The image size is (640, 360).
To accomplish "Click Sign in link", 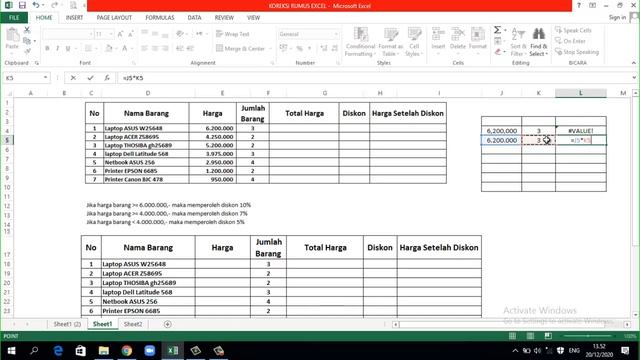I will coord(617,18).
